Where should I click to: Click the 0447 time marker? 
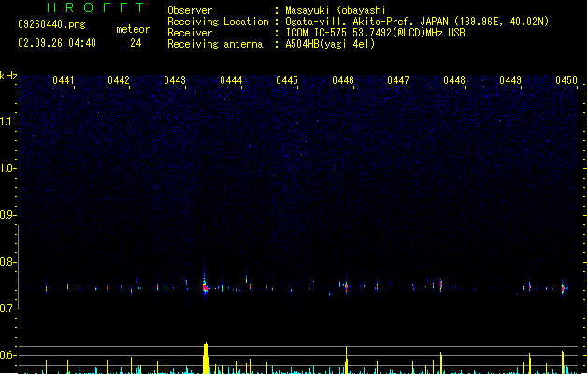pos(398,79)
